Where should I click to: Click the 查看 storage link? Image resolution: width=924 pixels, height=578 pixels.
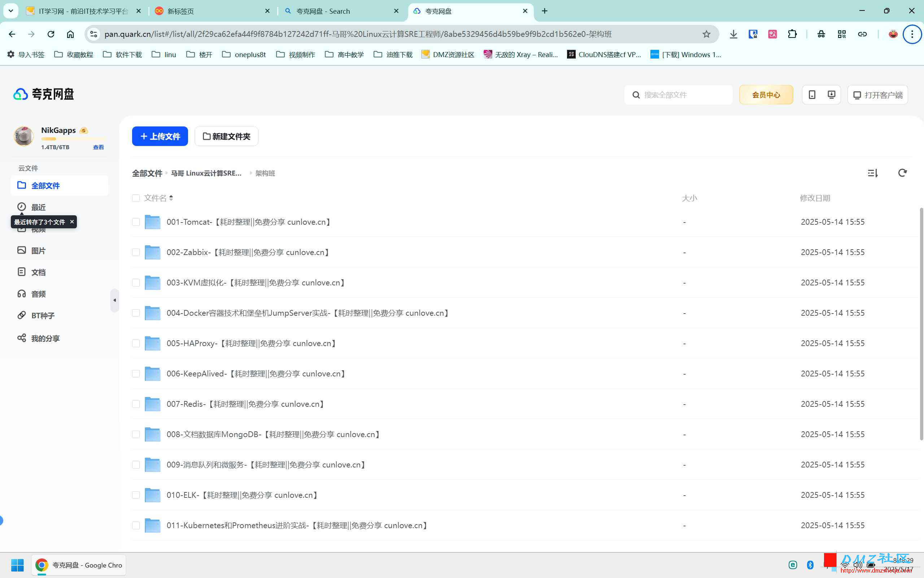point(99,147)
